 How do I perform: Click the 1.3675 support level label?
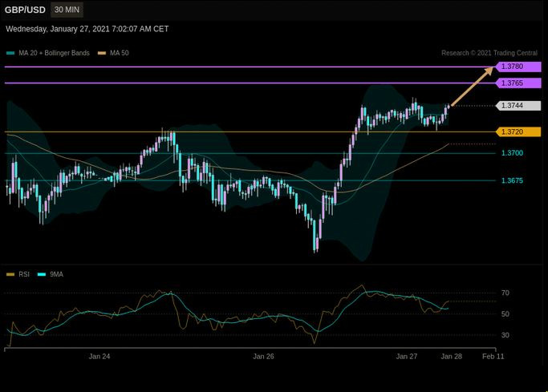click(512, 180)
